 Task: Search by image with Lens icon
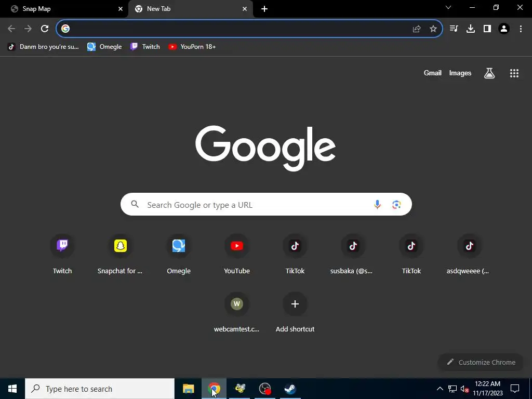396,204
